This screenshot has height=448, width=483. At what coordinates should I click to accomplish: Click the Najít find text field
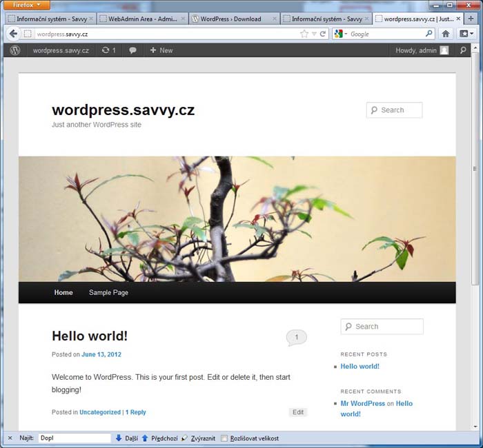click(75, 438)
